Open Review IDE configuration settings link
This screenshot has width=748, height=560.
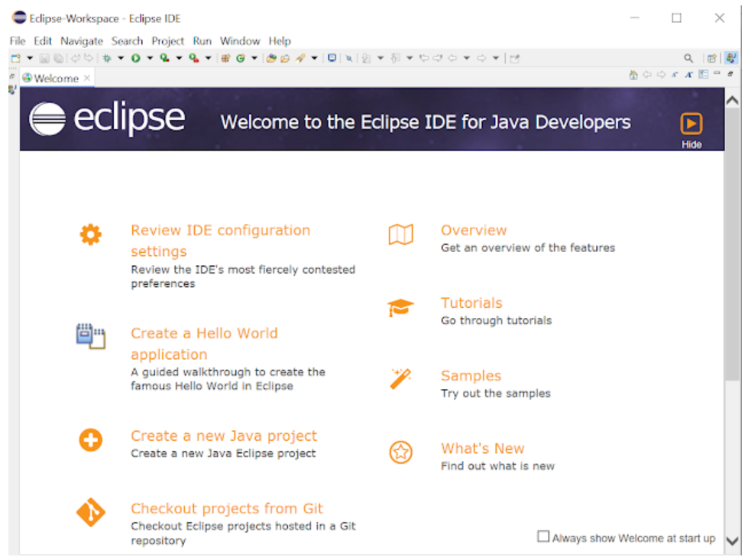(220, 241)
